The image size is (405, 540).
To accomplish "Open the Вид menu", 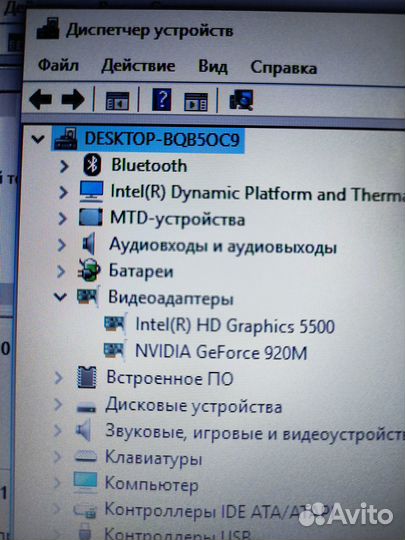I will tap(212, 66).
